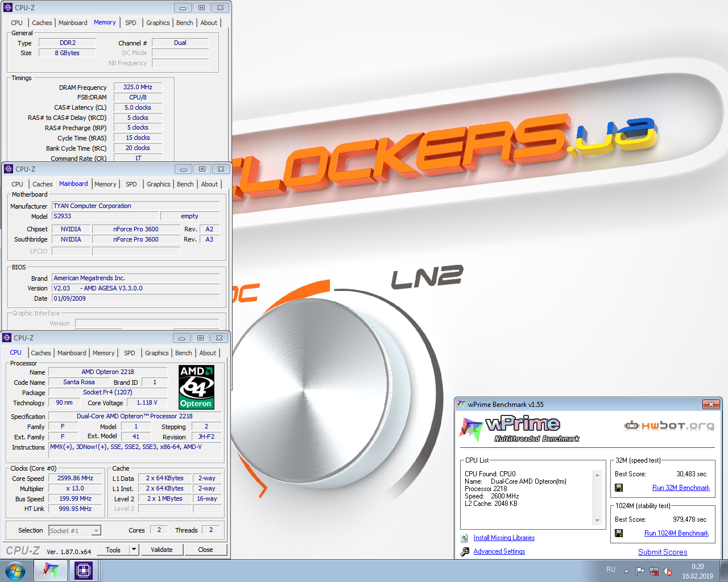The height and width of the screenshot is (582, 728).
Task: Click the Validate button
Action: pyautogui.click(x=162, y=550)
